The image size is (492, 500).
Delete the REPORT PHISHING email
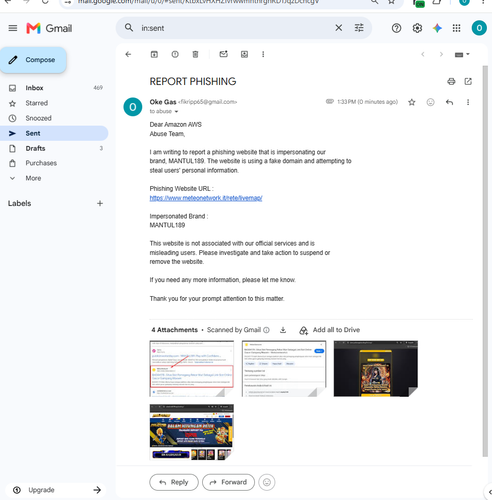(195, 54)
